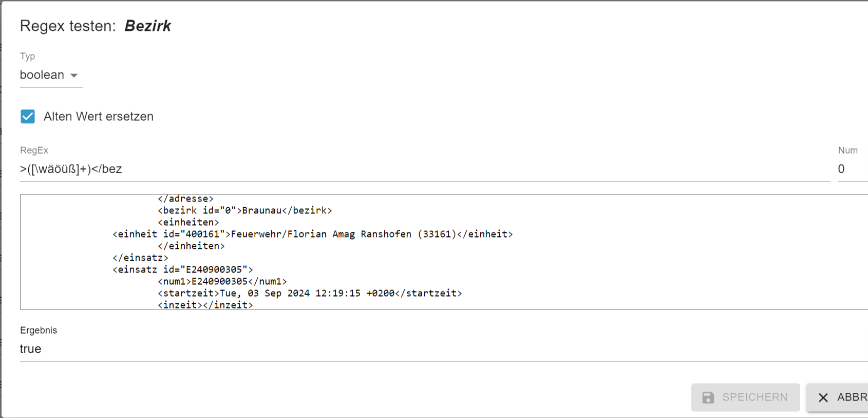Click the ABBR cancel button

coord(837,397)
